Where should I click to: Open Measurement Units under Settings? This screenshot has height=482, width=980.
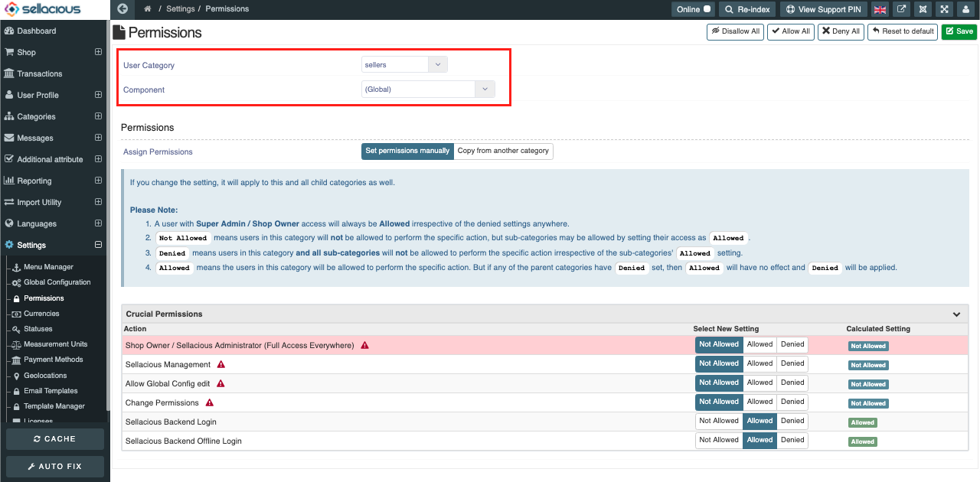point(55,344)
